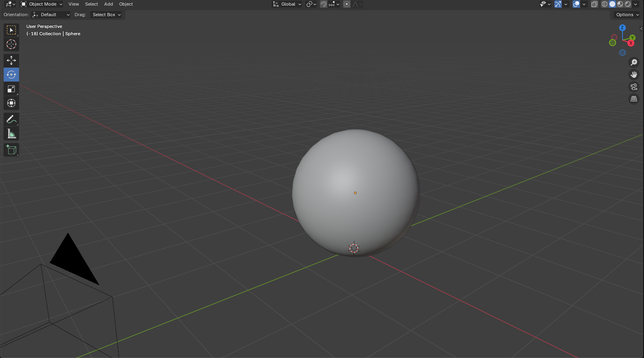
Task: Click the blue Z axis gizmo
Action: (x=623, y=28)
